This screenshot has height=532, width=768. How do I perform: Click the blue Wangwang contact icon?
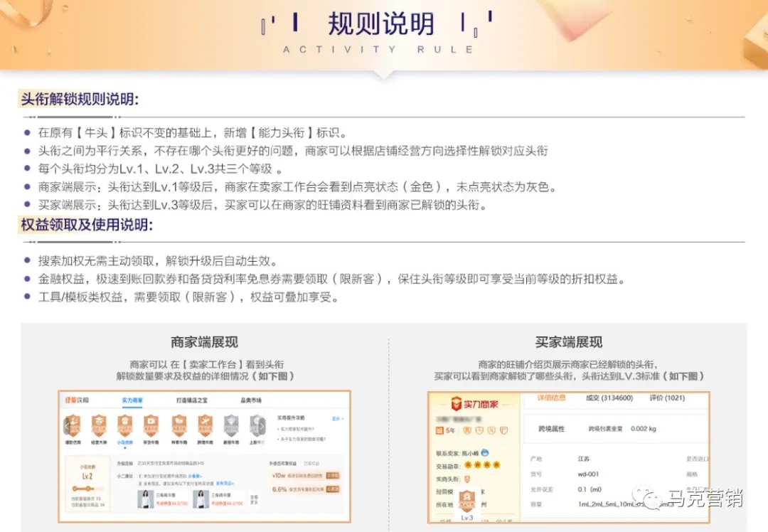[484, 452]
